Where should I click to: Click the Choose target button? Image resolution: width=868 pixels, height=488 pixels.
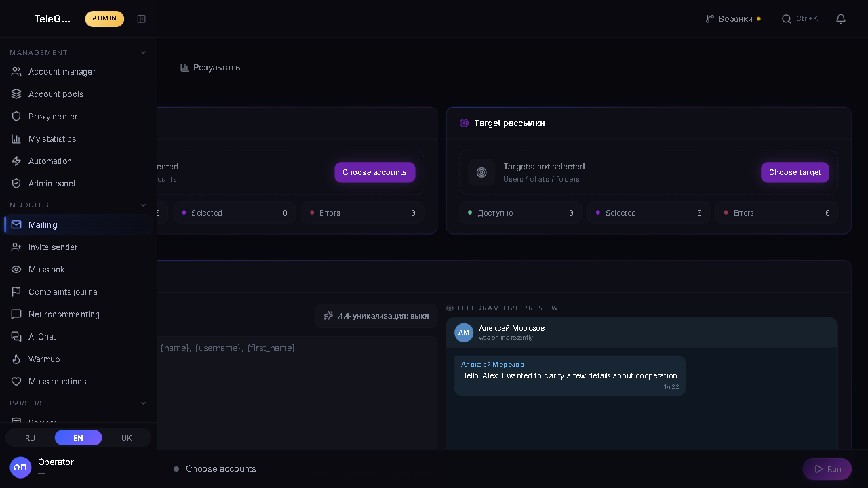point(795,172)
